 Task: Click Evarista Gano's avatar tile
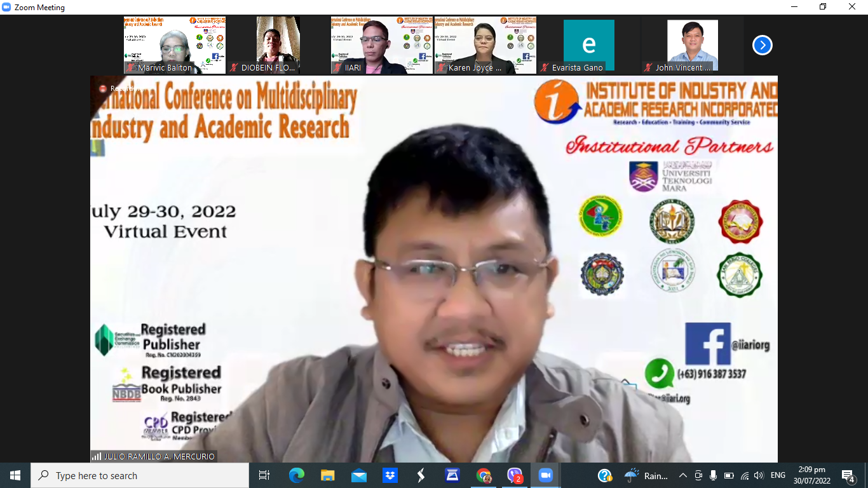588,45
